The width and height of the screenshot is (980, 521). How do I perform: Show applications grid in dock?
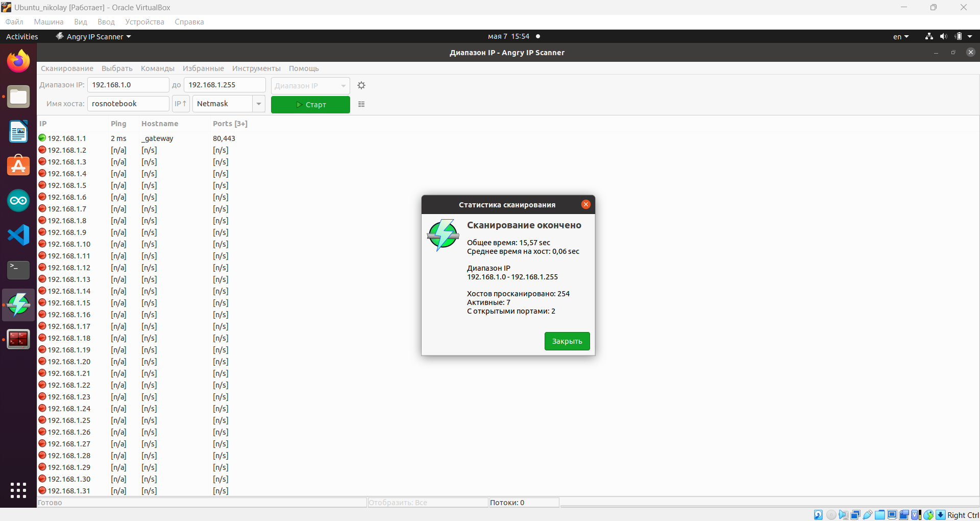pos(18,490)
